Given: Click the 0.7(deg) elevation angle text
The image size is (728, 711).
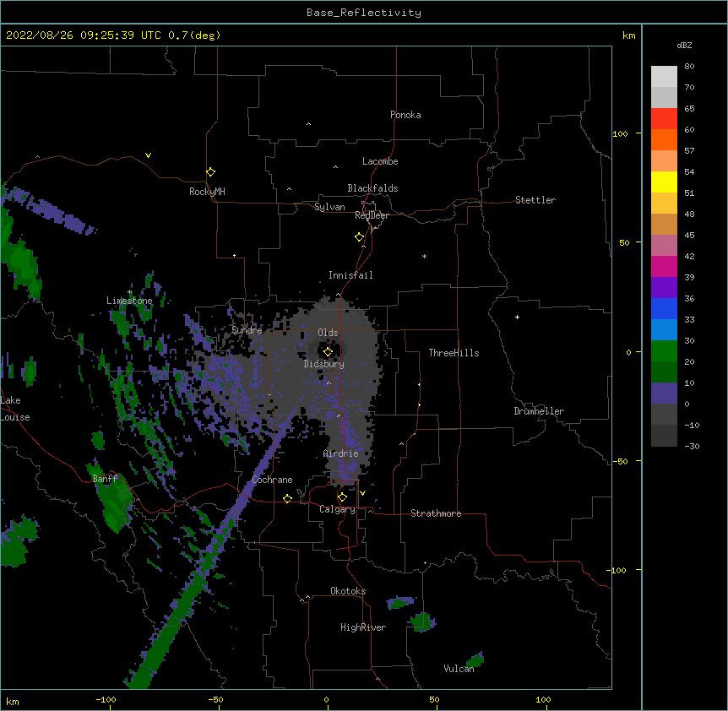Looking at the screenshot, I should pyautogui.click(x=194, y=35).
